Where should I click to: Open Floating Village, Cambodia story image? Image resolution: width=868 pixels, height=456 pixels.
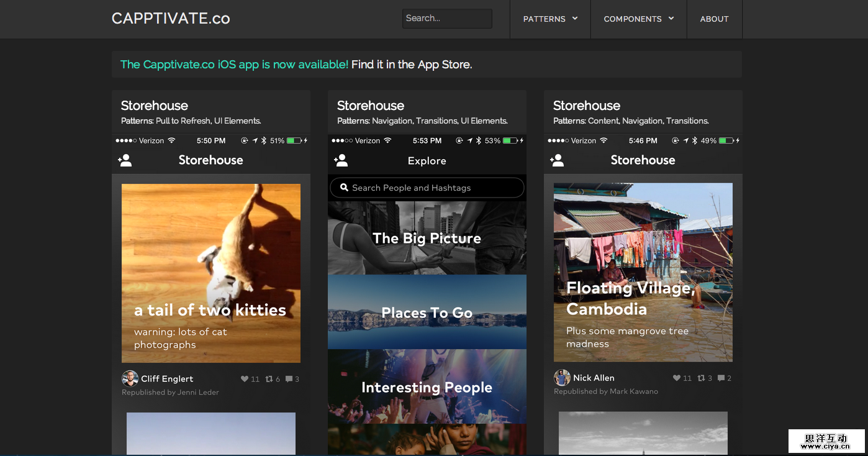click(643, 272)
